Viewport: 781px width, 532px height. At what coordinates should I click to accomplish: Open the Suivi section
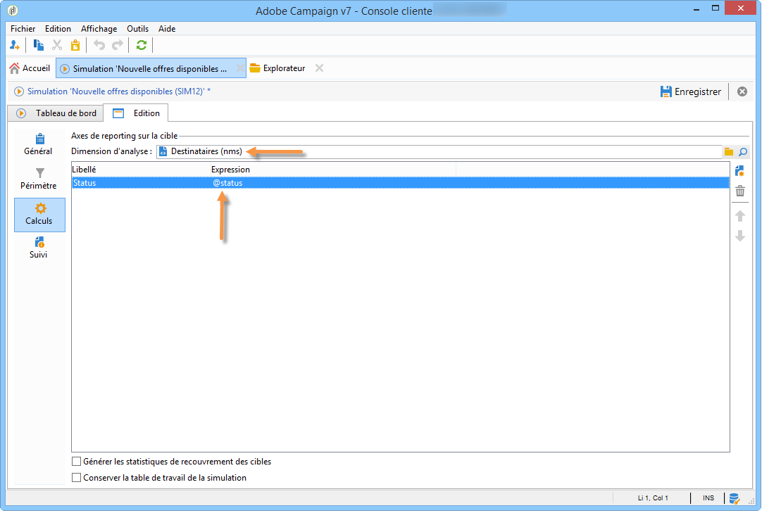(39, 247)
